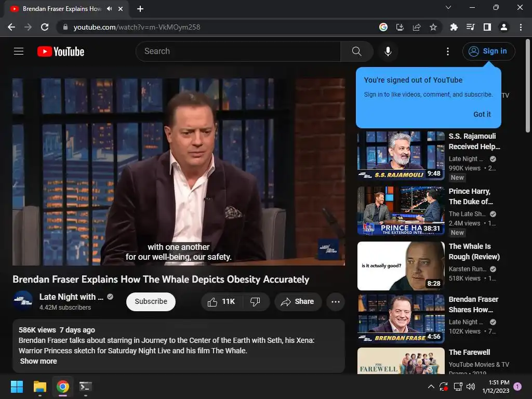Reload the current page
This screenshot has width=532, height=399.
[x=45, y=27]
